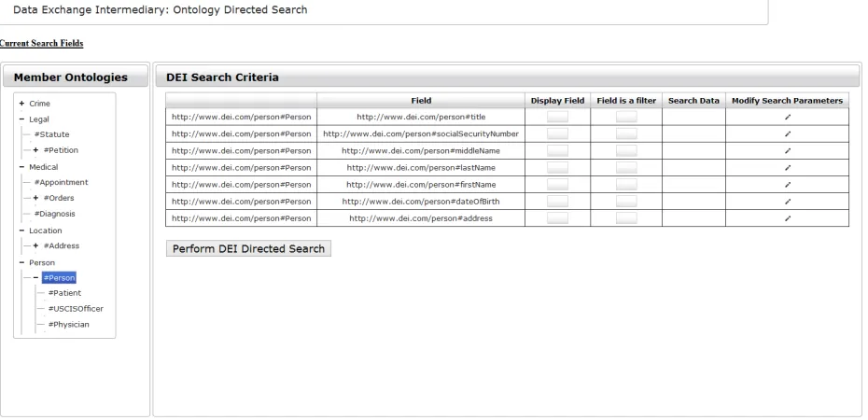Toggle Display Field for address
Viewport: 868px width, 420px height.
pyautogui.click(x=557, y=218)
